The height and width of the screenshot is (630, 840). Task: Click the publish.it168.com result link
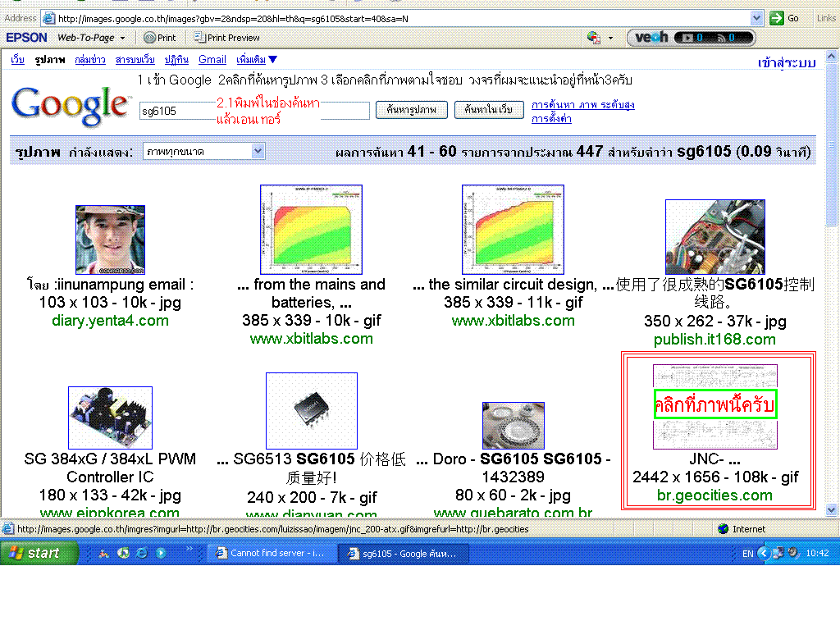click(714, 339)
